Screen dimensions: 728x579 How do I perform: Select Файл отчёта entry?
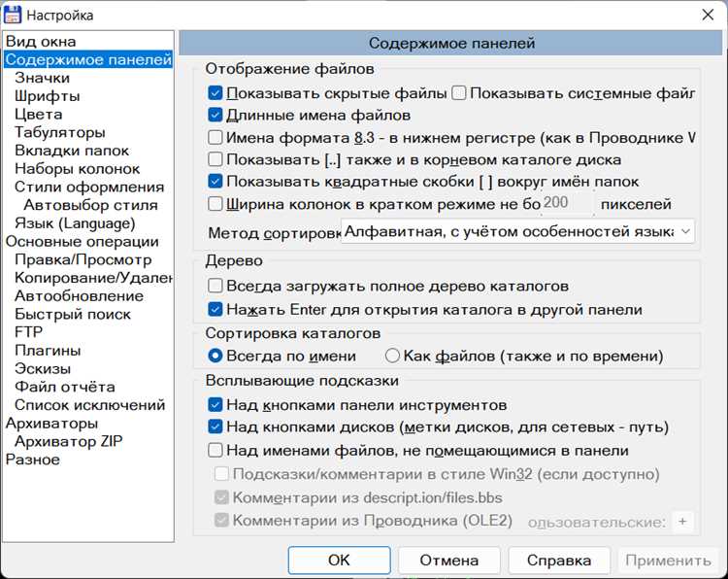64,386
